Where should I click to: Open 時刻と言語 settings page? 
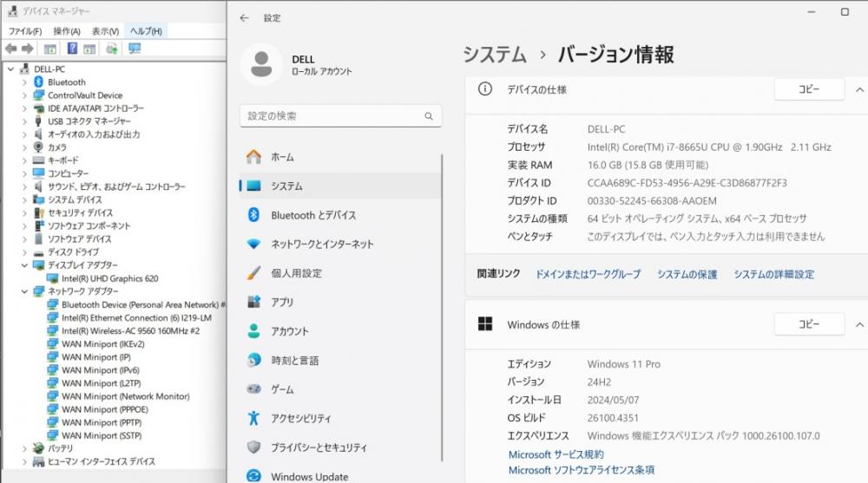(x=340, y=360)
